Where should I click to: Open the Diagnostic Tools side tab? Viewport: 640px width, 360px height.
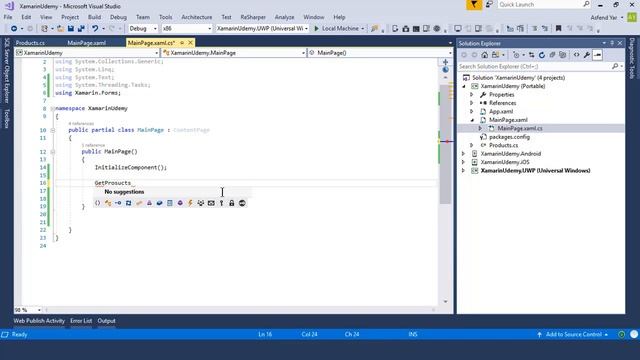pyautogui.click(x=632, y=58)
